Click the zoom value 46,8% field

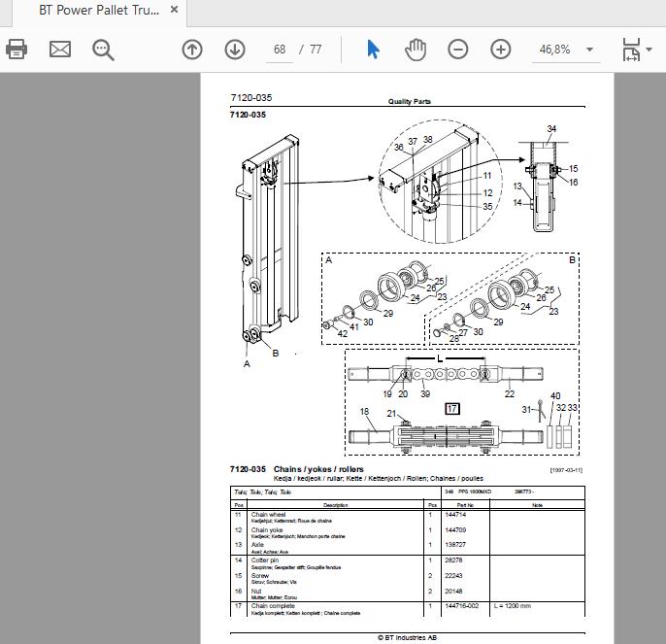point(554,50)
